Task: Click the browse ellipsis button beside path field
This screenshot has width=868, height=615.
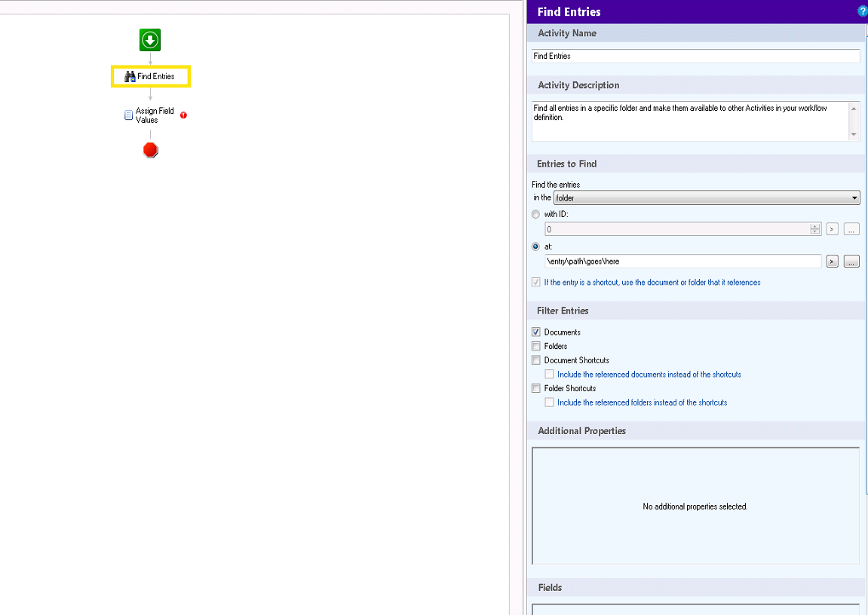Action: (851, 262)
